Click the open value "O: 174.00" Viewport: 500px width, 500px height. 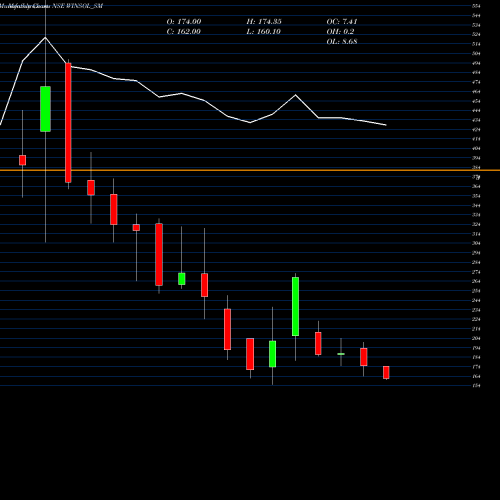point(184,22)
